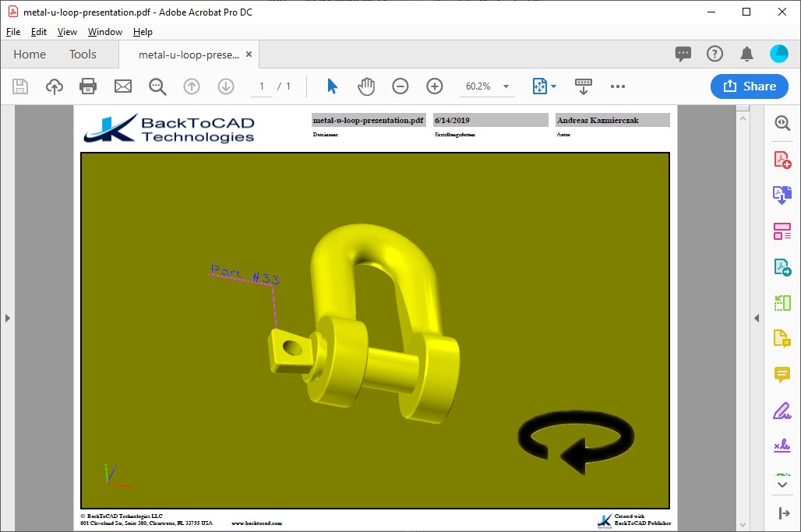Open Create PDF tool
The height and width of the screenshot is (532, 801).
point(782,160)
